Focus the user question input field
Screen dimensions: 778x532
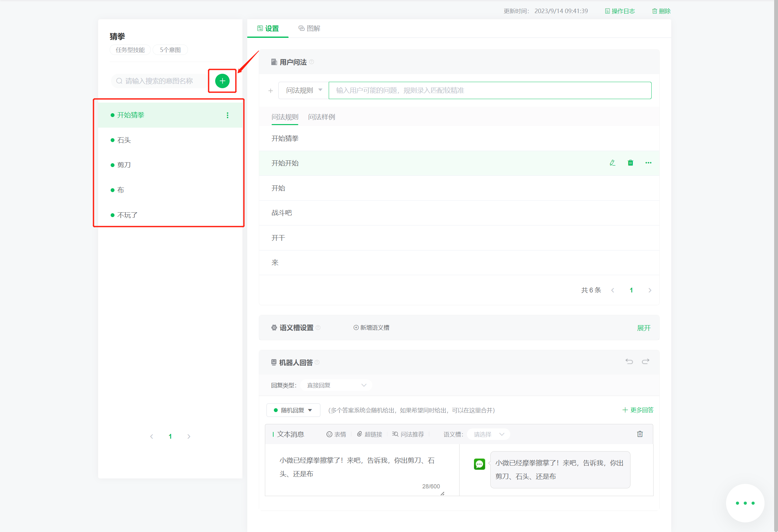(490, 90)
